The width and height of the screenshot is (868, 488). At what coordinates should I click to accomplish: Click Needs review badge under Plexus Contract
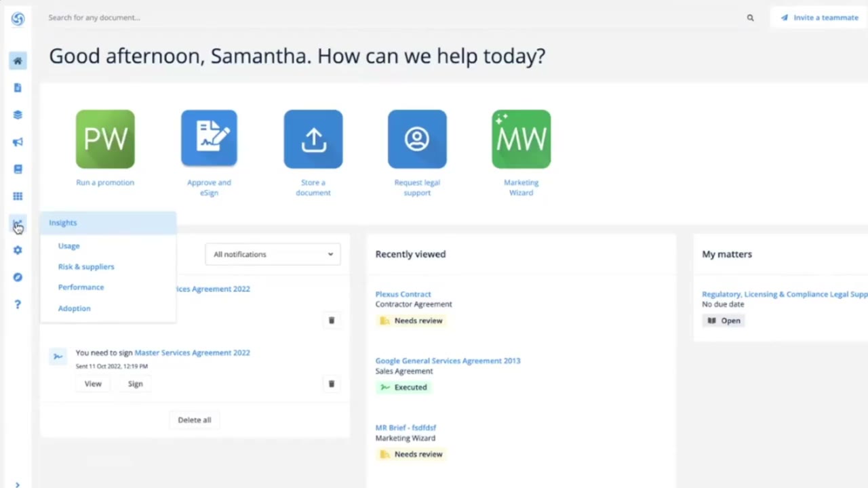point(411,321)
